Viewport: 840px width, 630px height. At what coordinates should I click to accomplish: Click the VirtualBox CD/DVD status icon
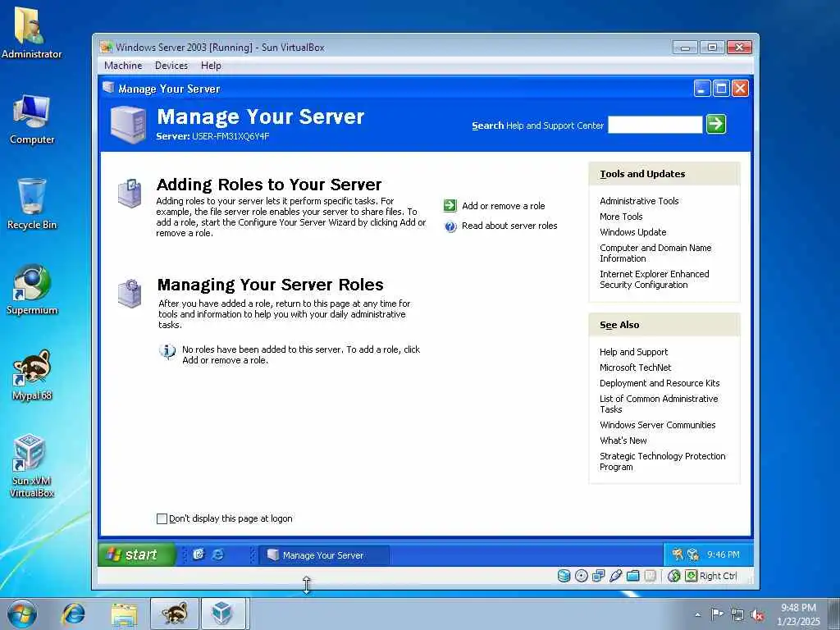tap(582, 576)
